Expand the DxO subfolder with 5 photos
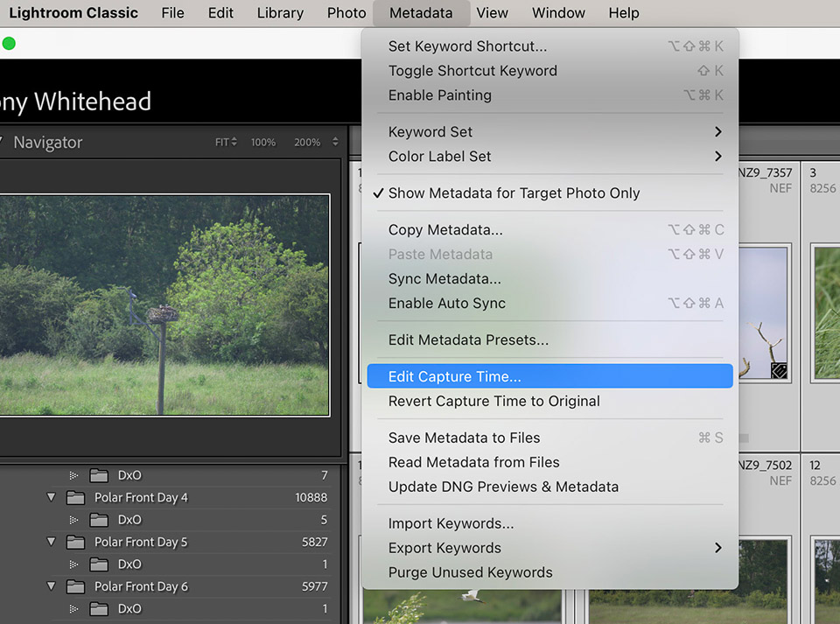Viewport: 840px width, 624px height. [x=73, y=520]
